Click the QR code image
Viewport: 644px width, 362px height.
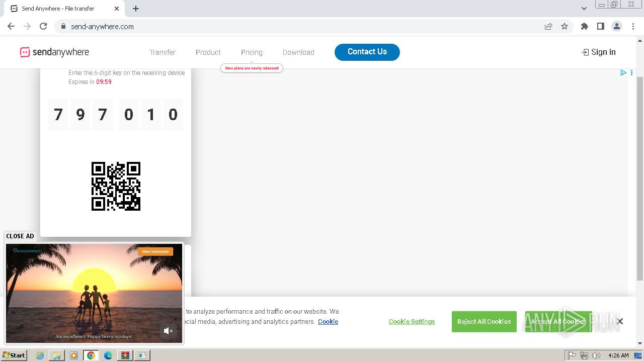point(116,186)
